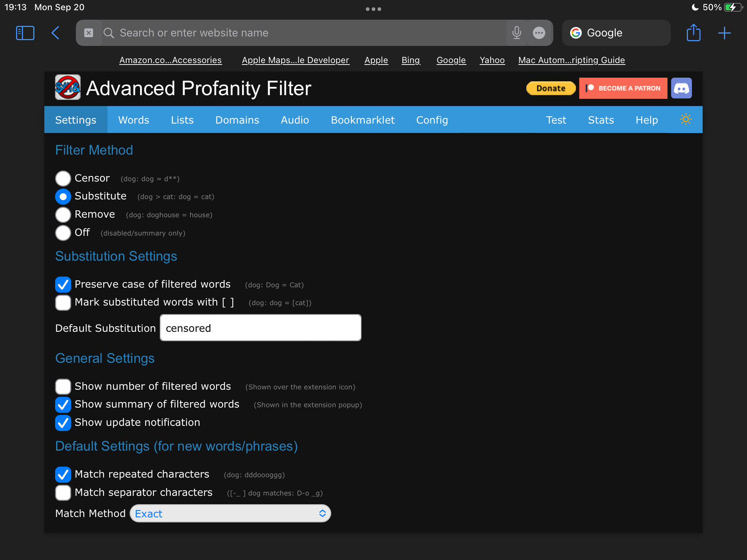Open the Become a Patron link
Image resolution: width=747 pixels, height=560 pixels.
click(x=623, y=88)
